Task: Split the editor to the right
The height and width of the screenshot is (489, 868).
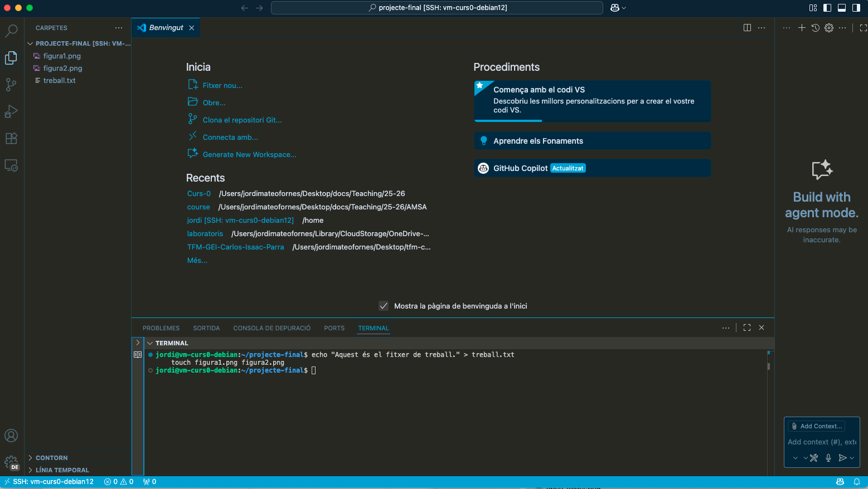Action: point(748,28)
